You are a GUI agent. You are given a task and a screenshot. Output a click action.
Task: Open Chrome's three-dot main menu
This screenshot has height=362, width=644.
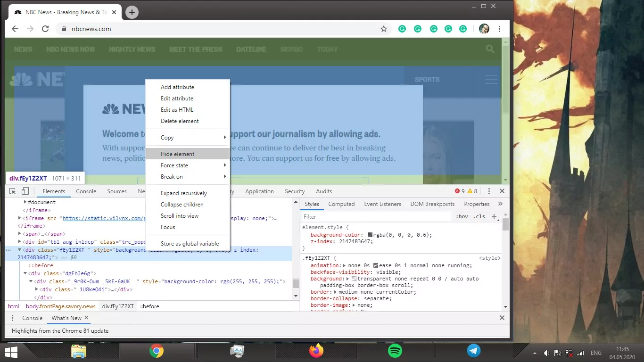(499, 29)
